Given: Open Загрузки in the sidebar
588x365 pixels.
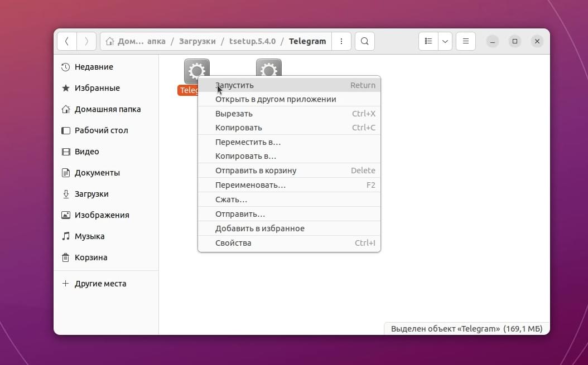Looking at the screenshot, I should (x=106, y=194).
